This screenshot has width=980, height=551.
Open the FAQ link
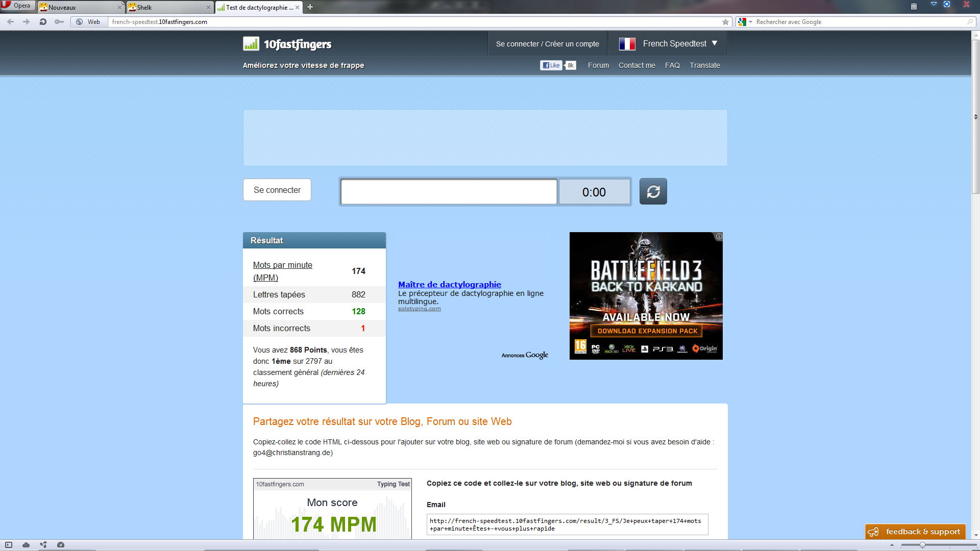(672, 65)
